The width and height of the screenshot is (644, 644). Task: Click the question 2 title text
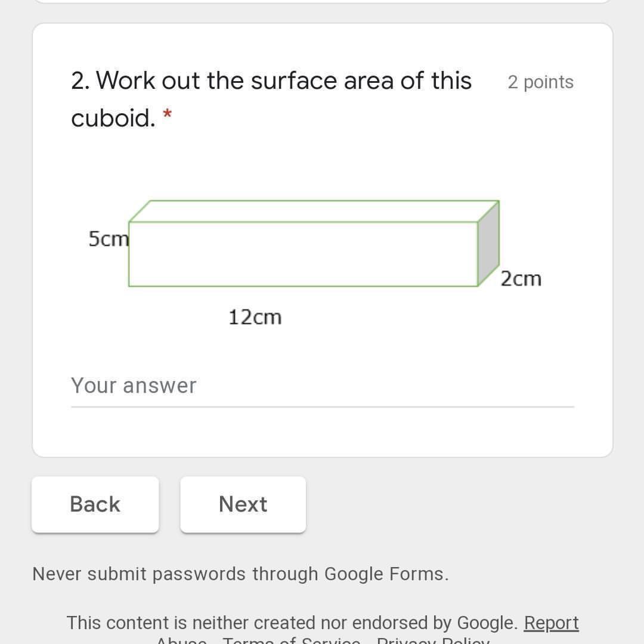tap(271, 81)
